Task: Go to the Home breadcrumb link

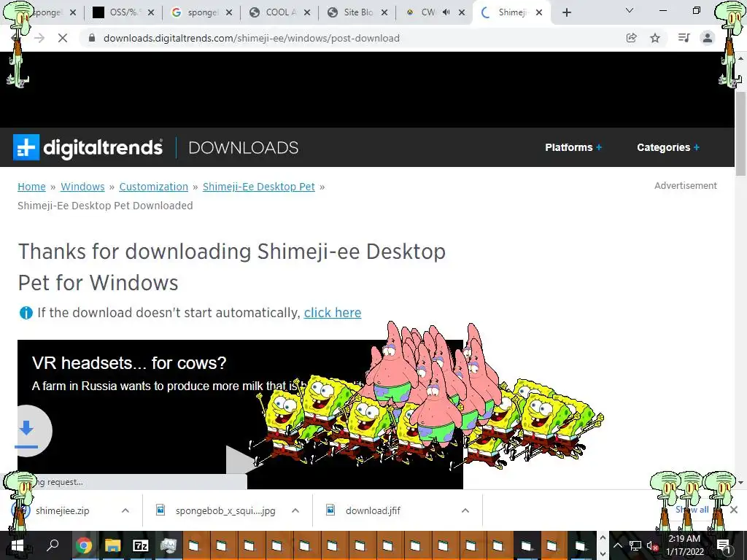Action: click(31, 187)
